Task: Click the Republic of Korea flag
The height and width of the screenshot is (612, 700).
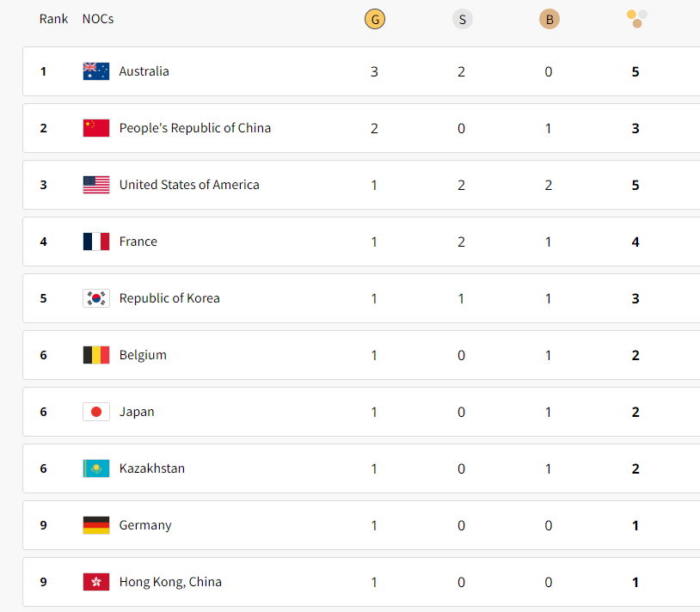Action: click(x=96, y=298)
